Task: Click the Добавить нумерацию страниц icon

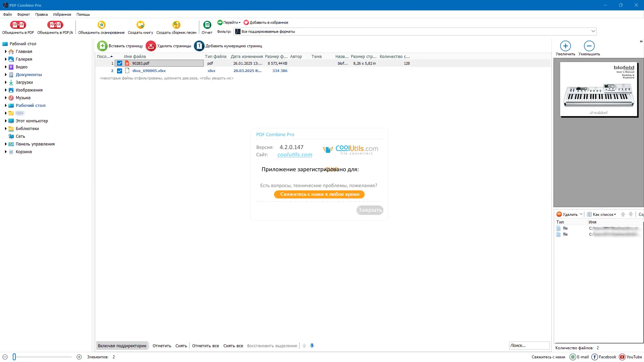Action: (199, 46)
